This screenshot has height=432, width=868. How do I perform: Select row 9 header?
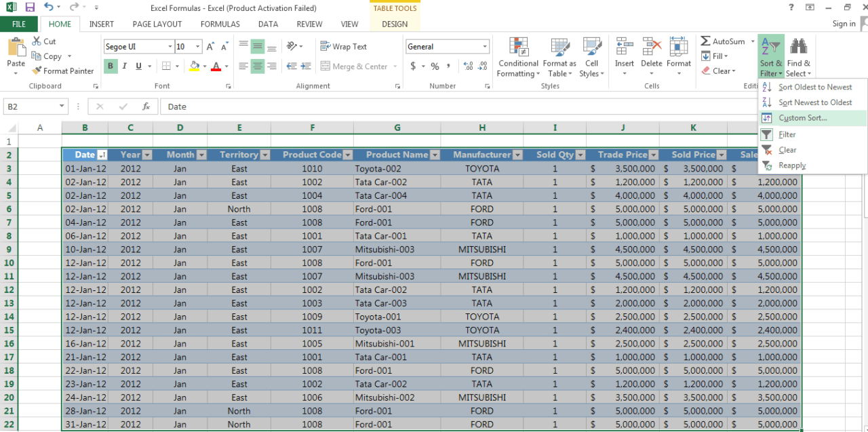pyautogui.click(x=9, y=250)
